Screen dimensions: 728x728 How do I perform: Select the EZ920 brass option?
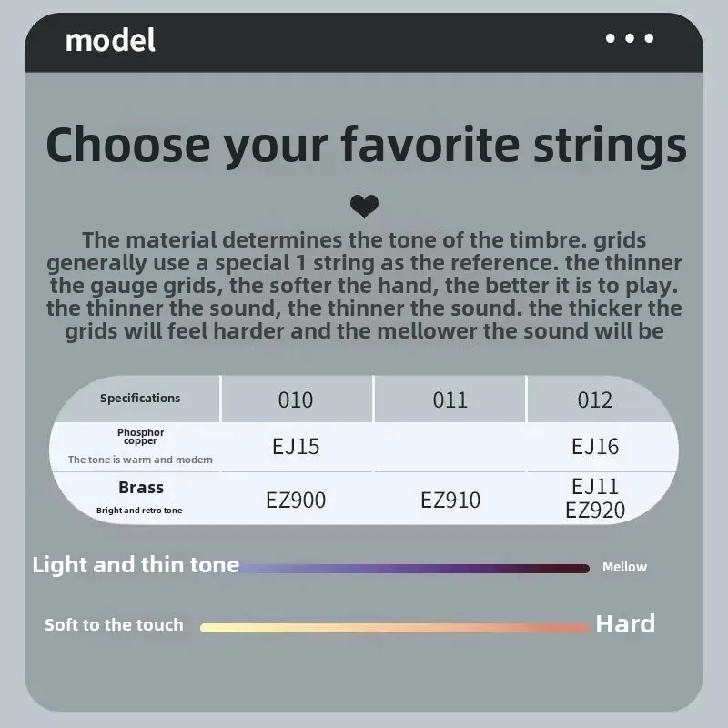pyautogui.click(x=595, y=511)
